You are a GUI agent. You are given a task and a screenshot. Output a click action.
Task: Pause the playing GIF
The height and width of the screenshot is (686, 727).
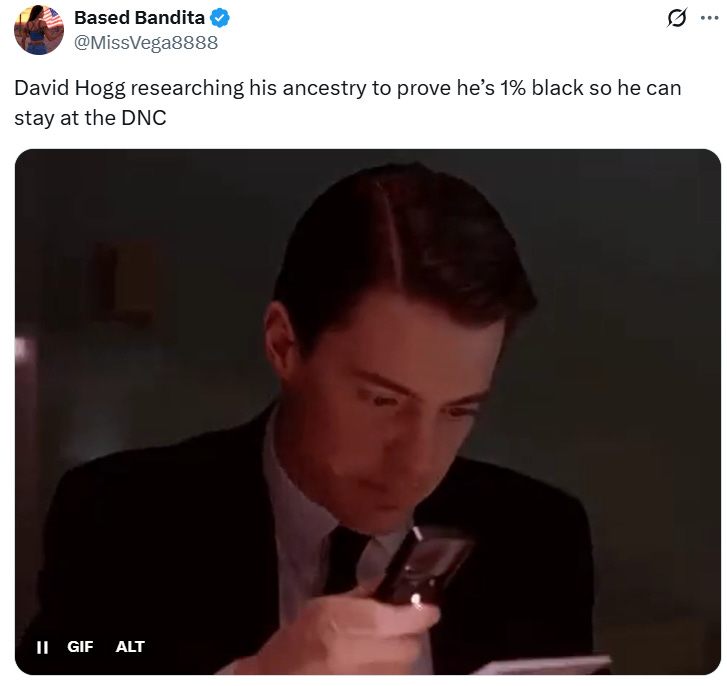(x=42, y=647)
